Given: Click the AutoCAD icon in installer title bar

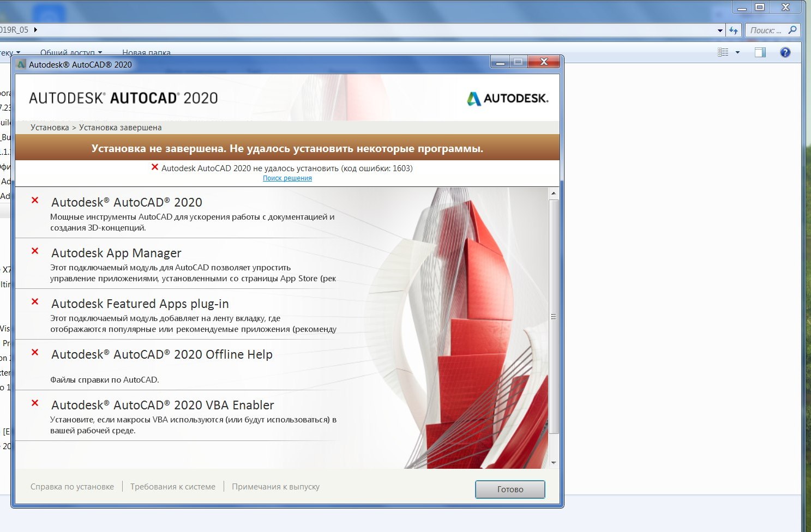Looking at the screenshot, I should (x=21, y=64).
